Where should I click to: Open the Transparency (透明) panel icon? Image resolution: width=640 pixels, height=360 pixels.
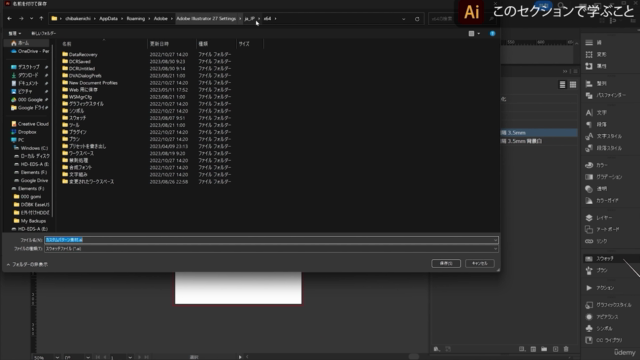click(x=589, y=189)
